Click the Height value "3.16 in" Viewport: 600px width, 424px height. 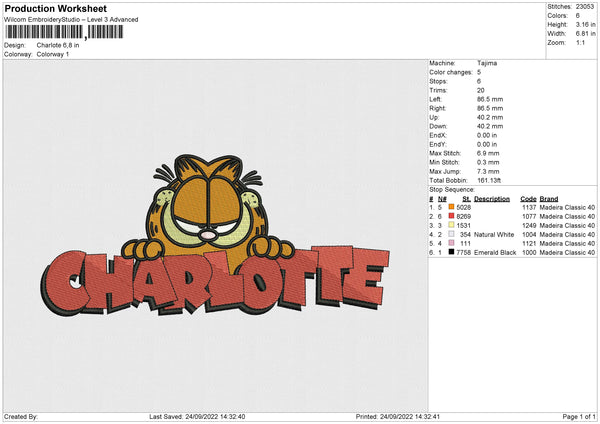pos(585,24)
